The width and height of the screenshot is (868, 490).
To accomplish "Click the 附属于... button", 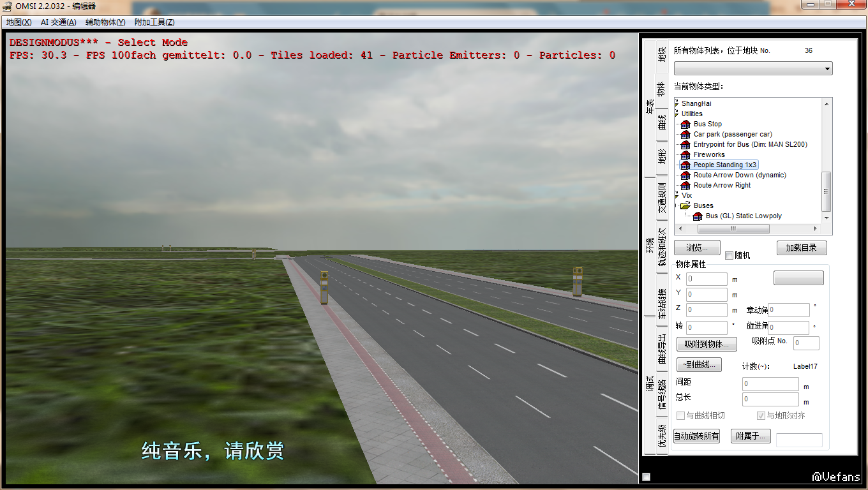I will tap(751, 436).
